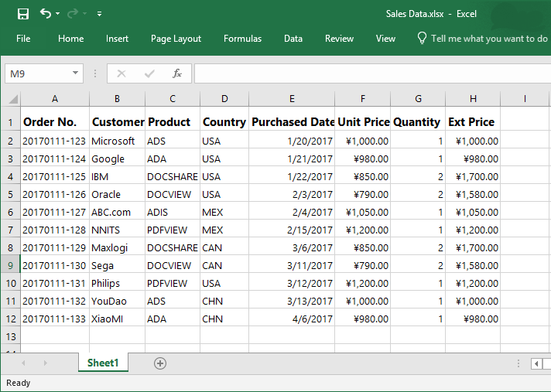The height and width of the screenshot is (392, 551).
Task: Click order number cell '20170111-123'
Action: pyautogui.click(x=55, y=141)
